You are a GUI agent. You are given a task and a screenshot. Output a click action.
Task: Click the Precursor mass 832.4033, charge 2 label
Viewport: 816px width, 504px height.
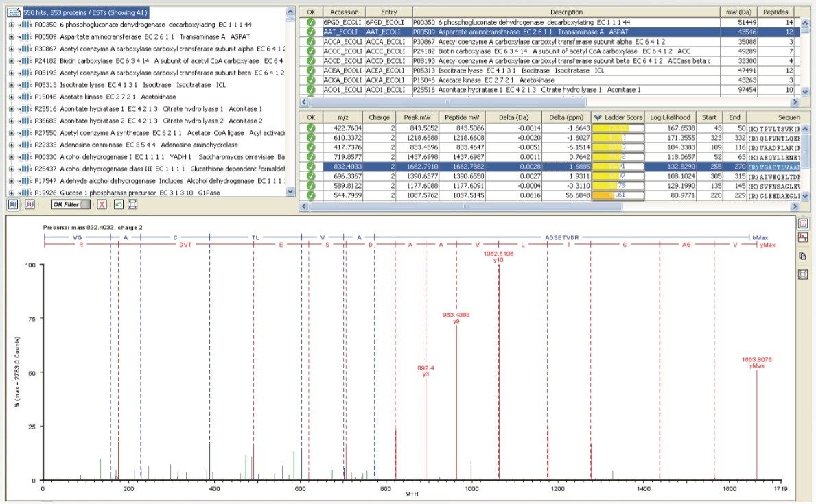[x=93, y=227]
